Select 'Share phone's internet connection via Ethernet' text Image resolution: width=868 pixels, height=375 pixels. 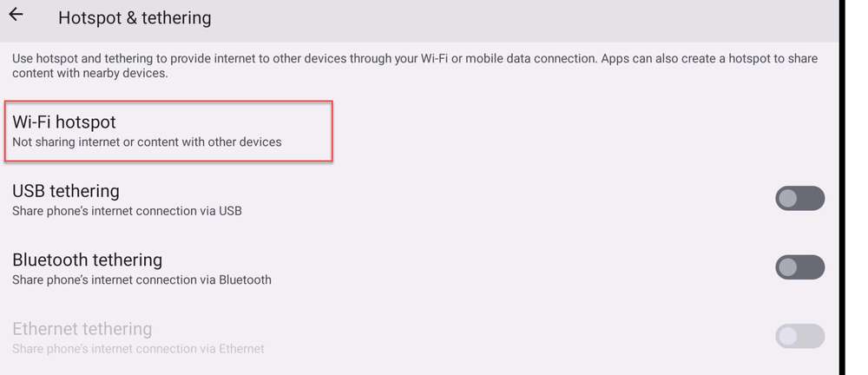click(x=138, y=349)
